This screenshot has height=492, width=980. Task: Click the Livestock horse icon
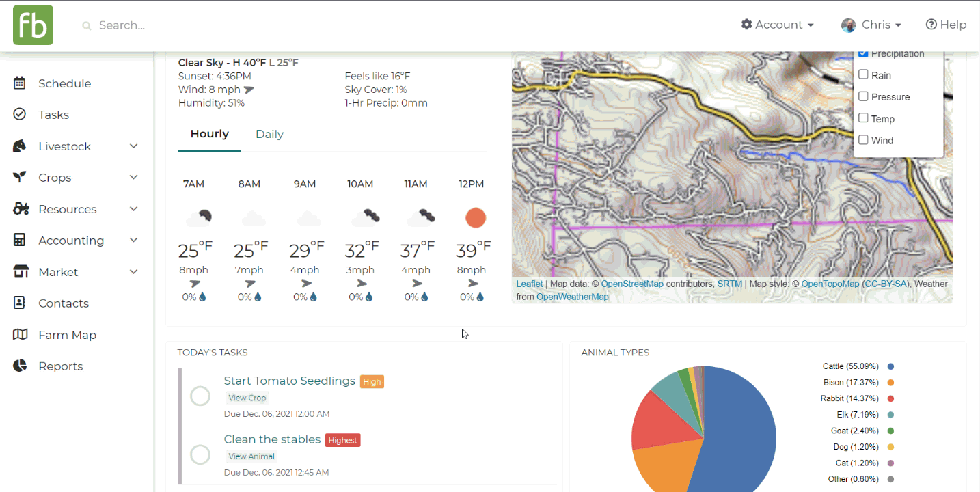tap(20, 146)
